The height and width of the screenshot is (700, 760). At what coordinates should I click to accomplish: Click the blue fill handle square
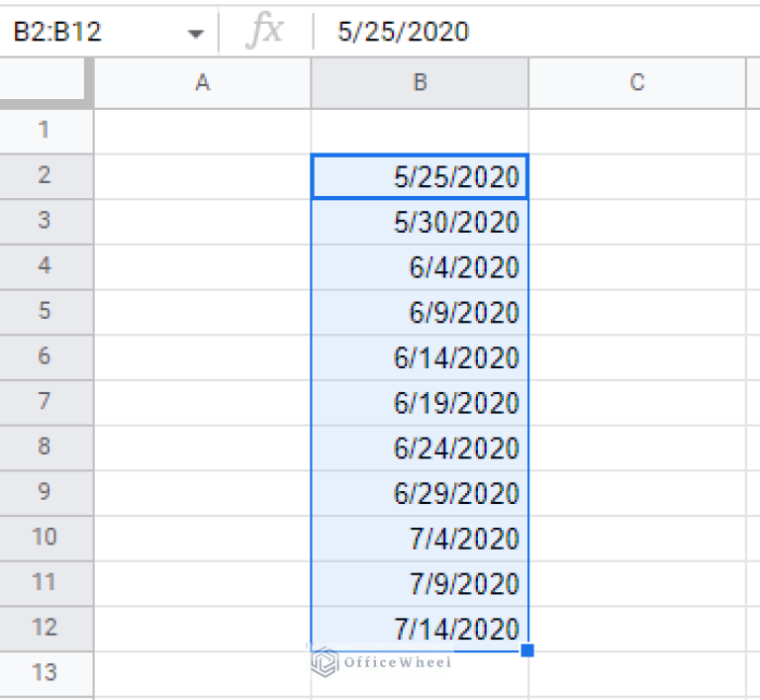527,650
